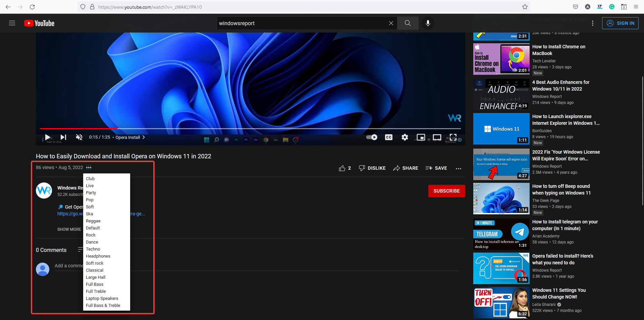Open How to Install Chrome on MacBook thumbnail

pos(501,59)
